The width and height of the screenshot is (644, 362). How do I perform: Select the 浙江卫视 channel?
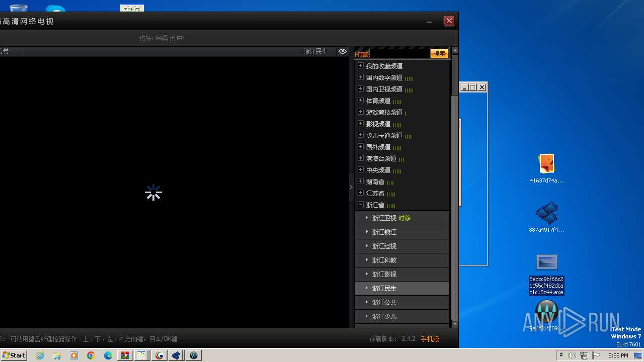click(401, 218)
